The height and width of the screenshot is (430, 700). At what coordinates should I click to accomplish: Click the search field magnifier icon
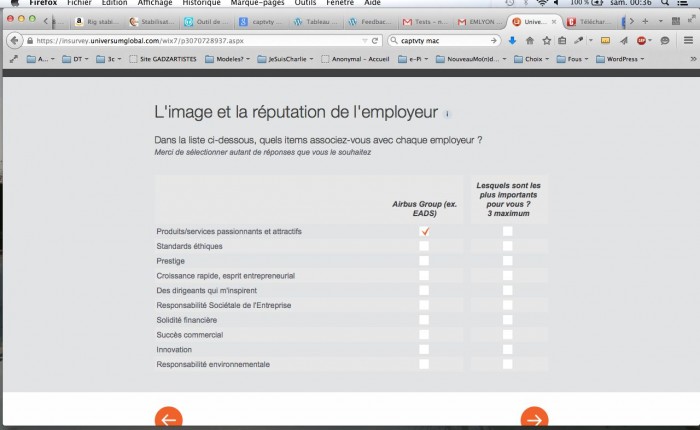394,41
